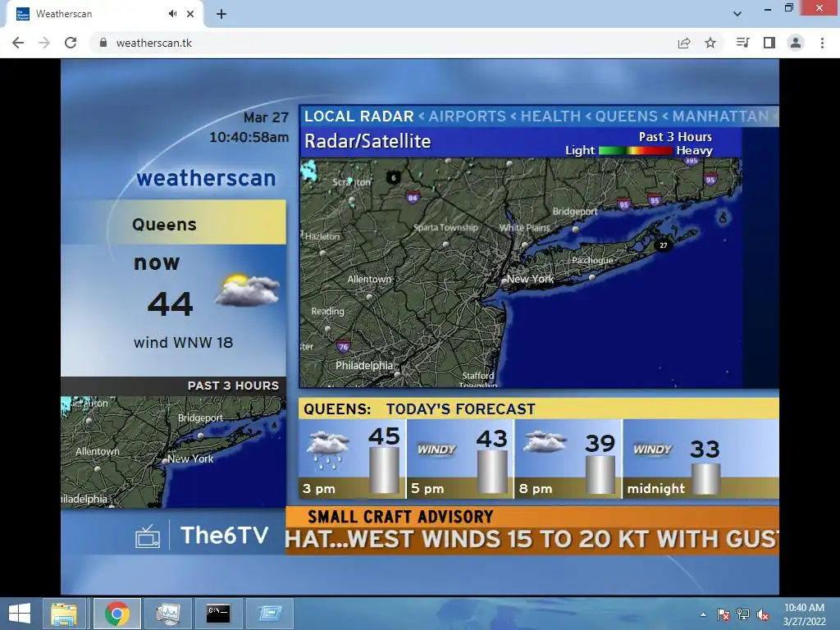The image size is (840, 630).
Task: Go back with the browser back arrow
Action: pyautogui.click(x=18, y=43)
